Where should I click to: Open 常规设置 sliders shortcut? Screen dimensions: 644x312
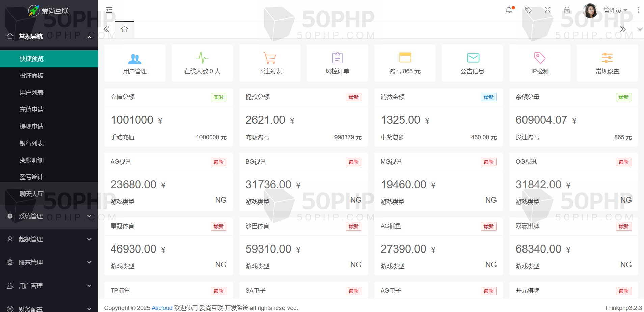(607, 63)
